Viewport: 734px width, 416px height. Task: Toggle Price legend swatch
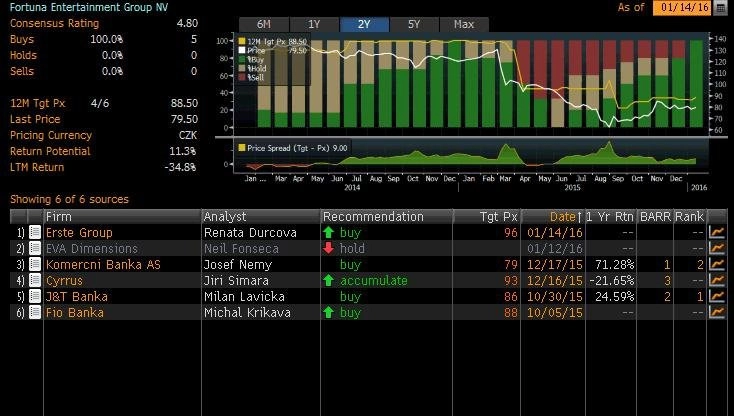(x=242, y=50)
